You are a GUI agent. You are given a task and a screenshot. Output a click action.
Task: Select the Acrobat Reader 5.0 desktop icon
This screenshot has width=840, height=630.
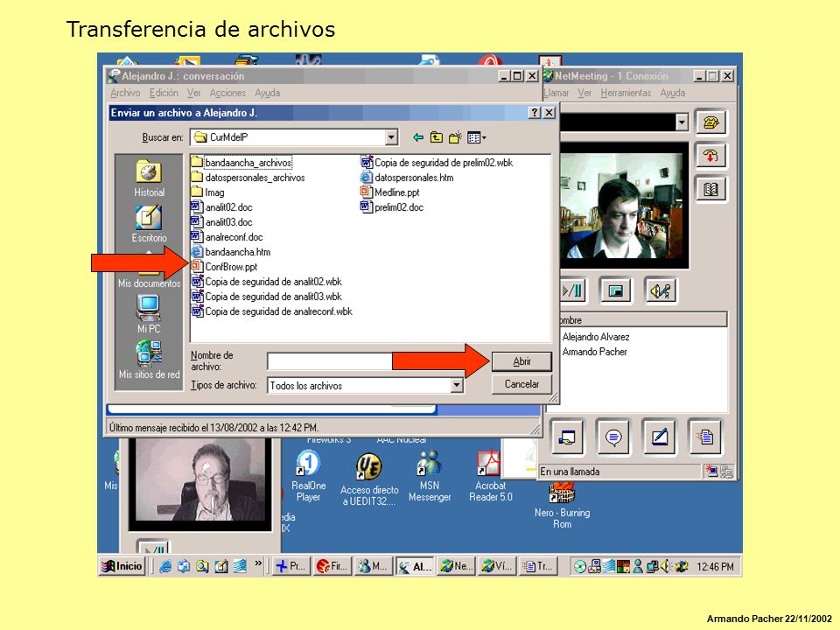(490, 476)
